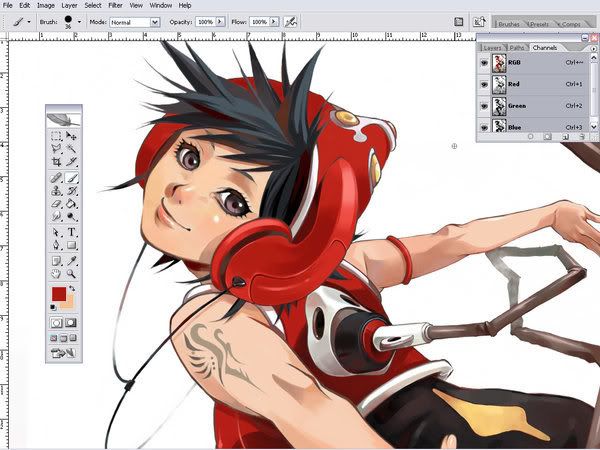Screen dimensions: 600x450
Task: Switch to Full Screen with Menu Bar
Action: [63, 338]
